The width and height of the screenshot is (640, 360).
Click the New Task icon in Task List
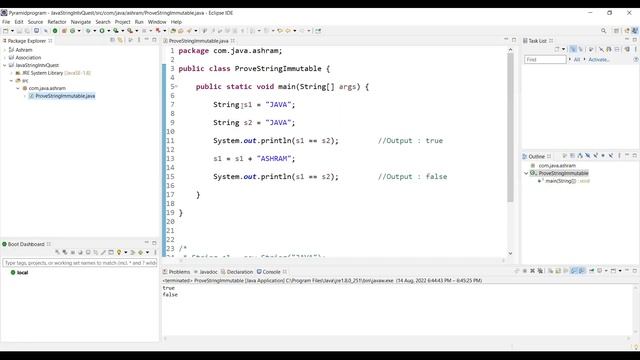pyautogui.click(x=557, y=49)
